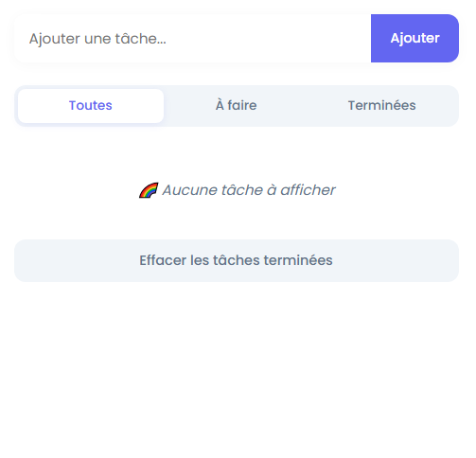Activate the highlighted white Toutes pill
The image size is (476, 458).
coord(91,106)
